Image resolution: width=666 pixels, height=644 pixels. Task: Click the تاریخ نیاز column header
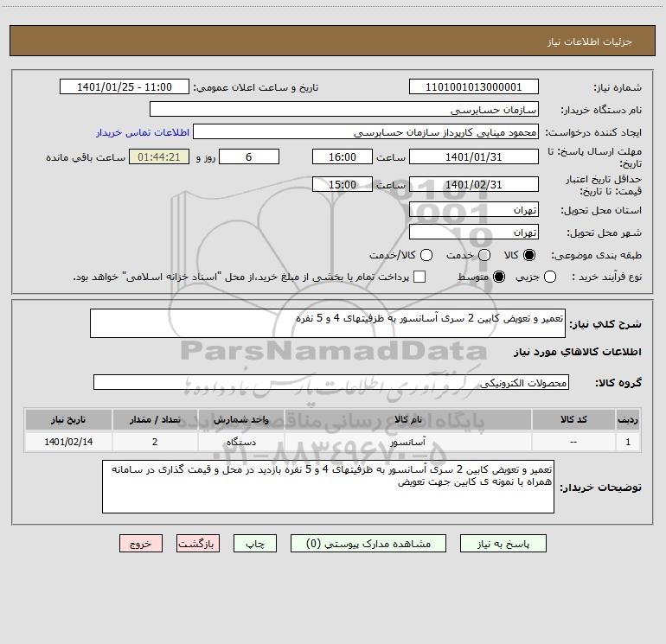[x=68, y=420]
